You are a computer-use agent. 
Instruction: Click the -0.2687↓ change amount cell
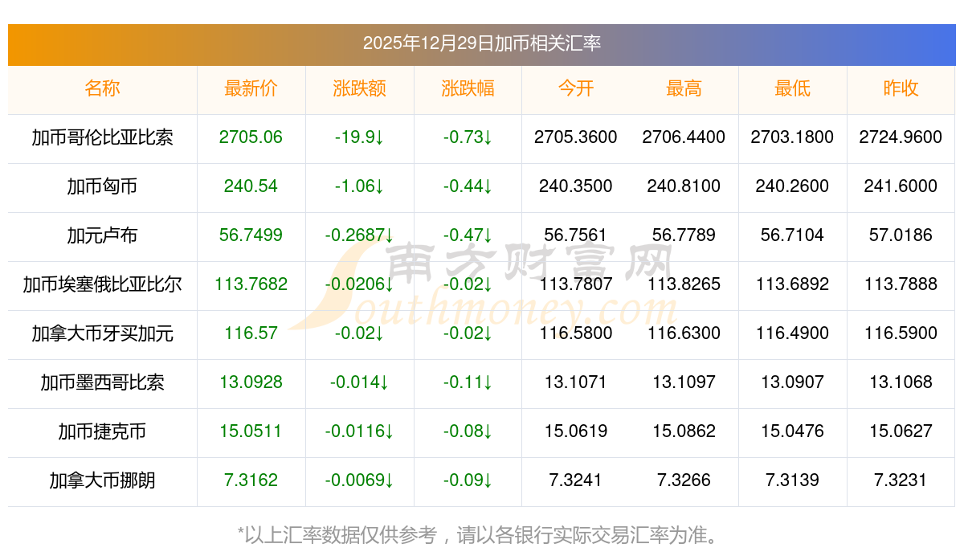[359, 235]
